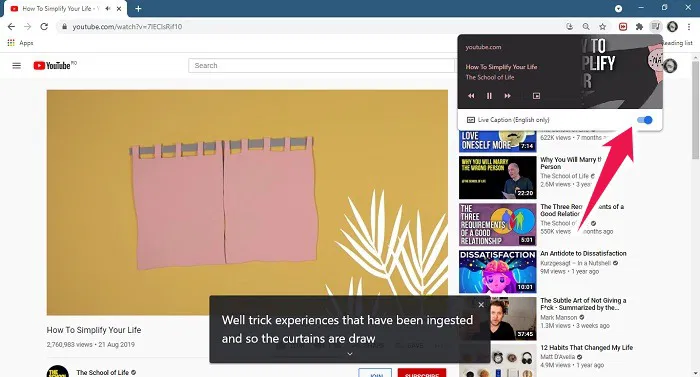Click the red extension icon in toolbar
The width and height of the screenshot is (700, 377).
[x=623, y=27]
